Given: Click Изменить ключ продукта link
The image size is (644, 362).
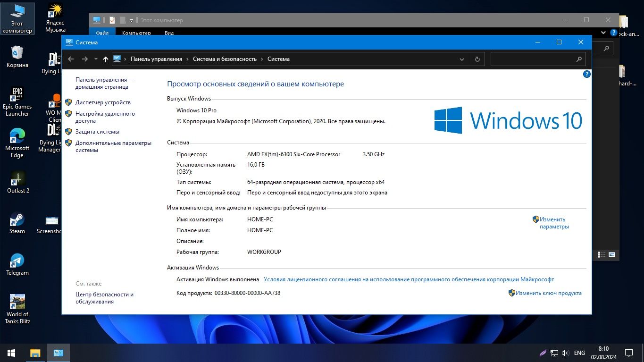Looking at the screenshot, I should coord(548,293).
